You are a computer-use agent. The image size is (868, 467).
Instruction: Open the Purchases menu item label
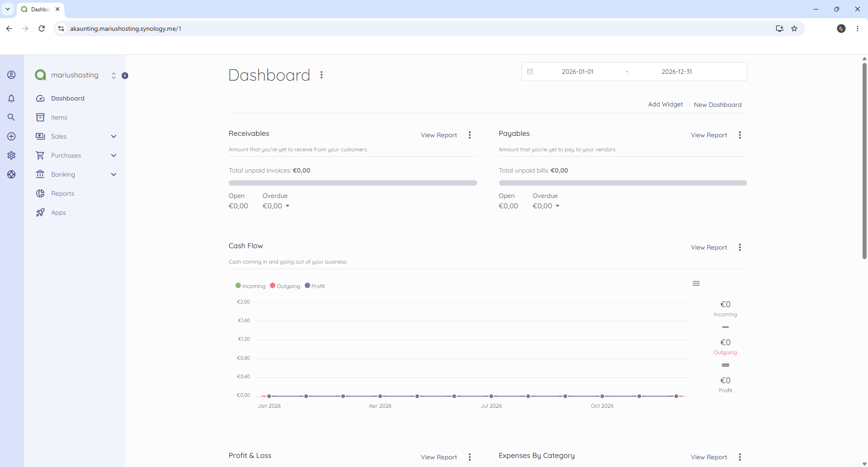click(66, 155)
